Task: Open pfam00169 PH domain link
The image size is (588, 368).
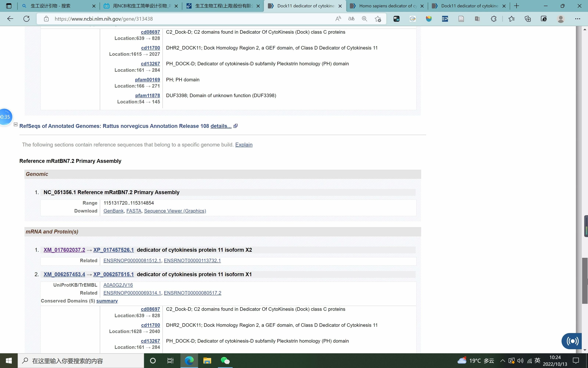Action: [148, 80]
